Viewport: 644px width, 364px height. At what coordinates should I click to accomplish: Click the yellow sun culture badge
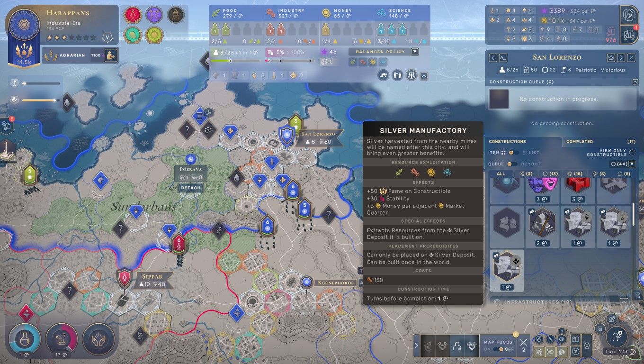[154, 35]
